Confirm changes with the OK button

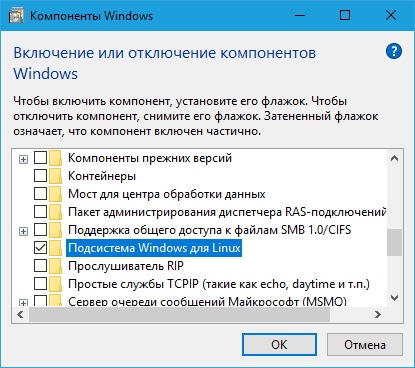tap(279, 345)
